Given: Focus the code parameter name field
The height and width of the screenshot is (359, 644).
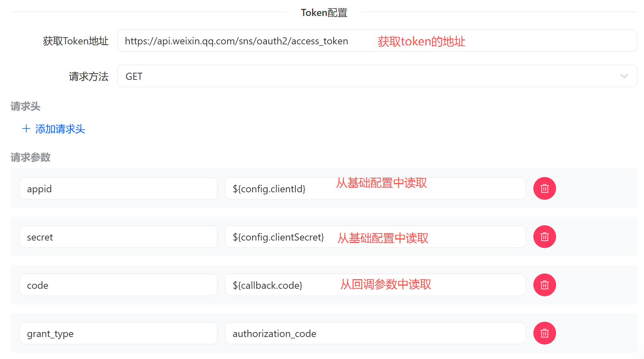Looking at the screenshot, I should coord(118,285).
